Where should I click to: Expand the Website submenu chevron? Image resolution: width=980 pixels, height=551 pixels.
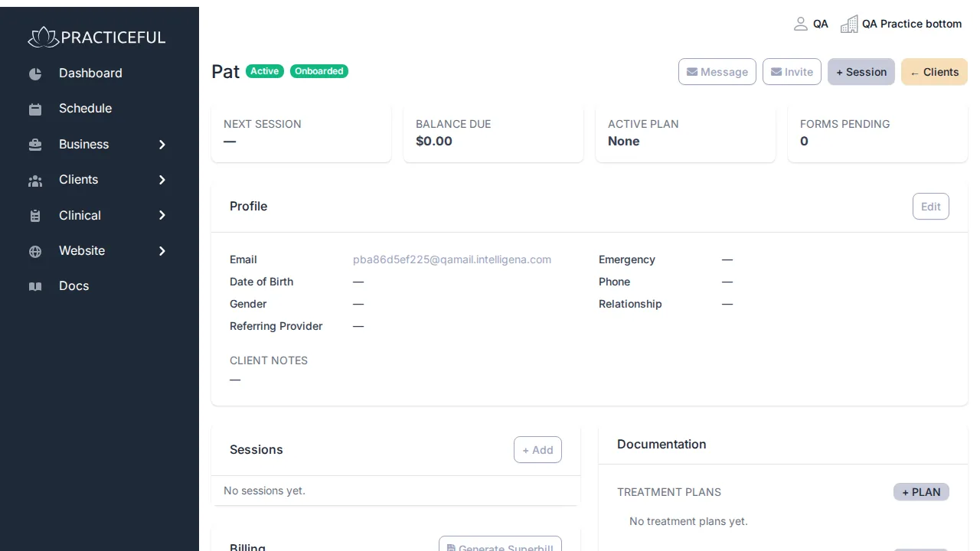coord(162,251)
